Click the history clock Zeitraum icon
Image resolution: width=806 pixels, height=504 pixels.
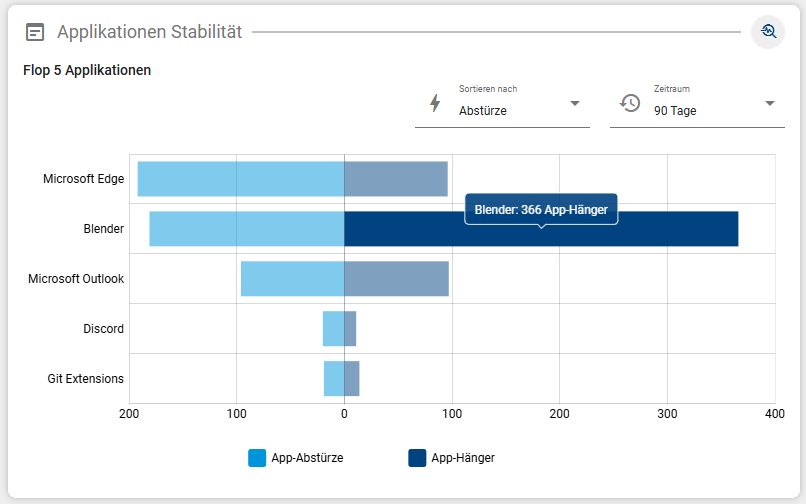point(630,103)
